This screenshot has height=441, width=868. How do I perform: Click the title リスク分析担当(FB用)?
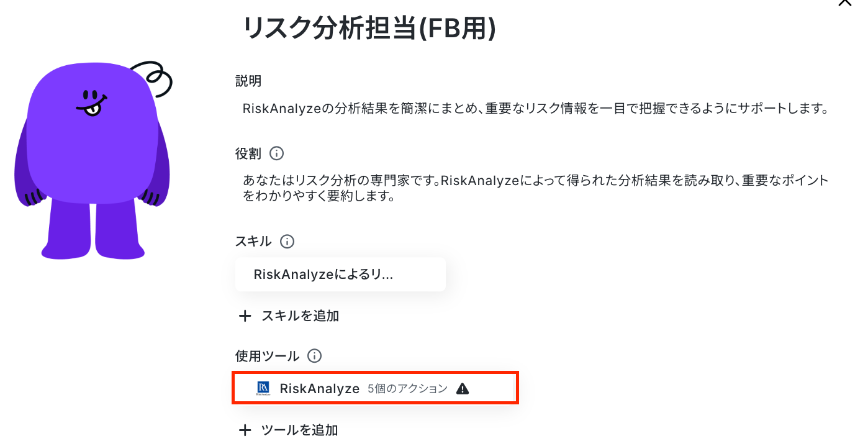click(x=369, y=28)
